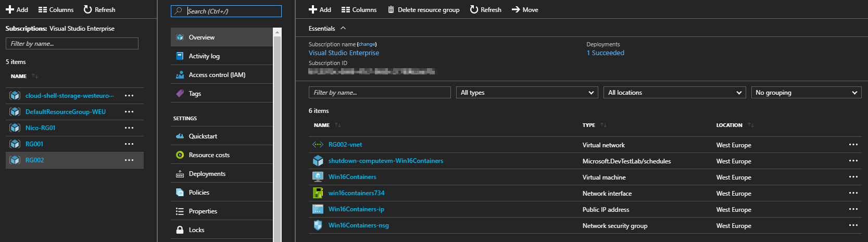Sort resources by LOCATION column
The width and height of the screenshot is (868, 242).
coord(735,125)
